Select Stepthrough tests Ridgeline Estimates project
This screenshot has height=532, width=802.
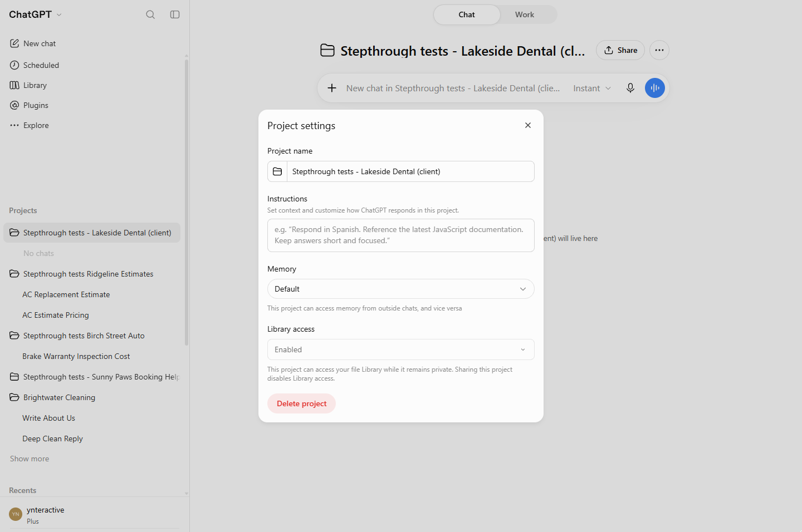tap(92, 274)
